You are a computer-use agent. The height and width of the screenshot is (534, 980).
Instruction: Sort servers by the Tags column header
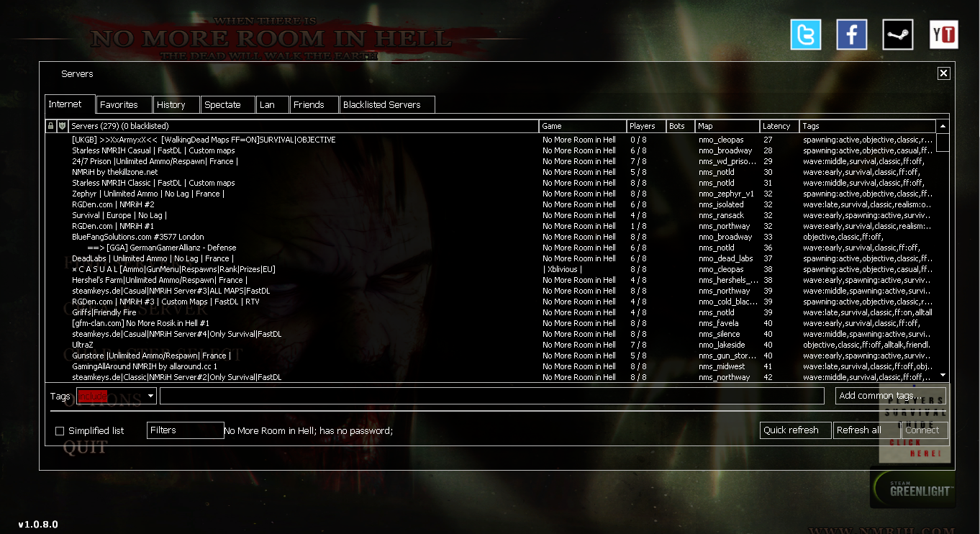coord(868,126)
